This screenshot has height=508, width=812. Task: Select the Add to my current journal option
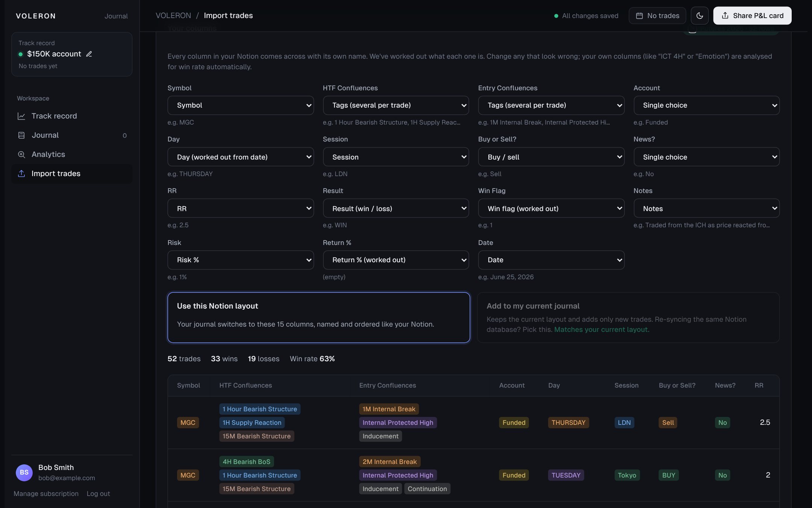(628, 318)
